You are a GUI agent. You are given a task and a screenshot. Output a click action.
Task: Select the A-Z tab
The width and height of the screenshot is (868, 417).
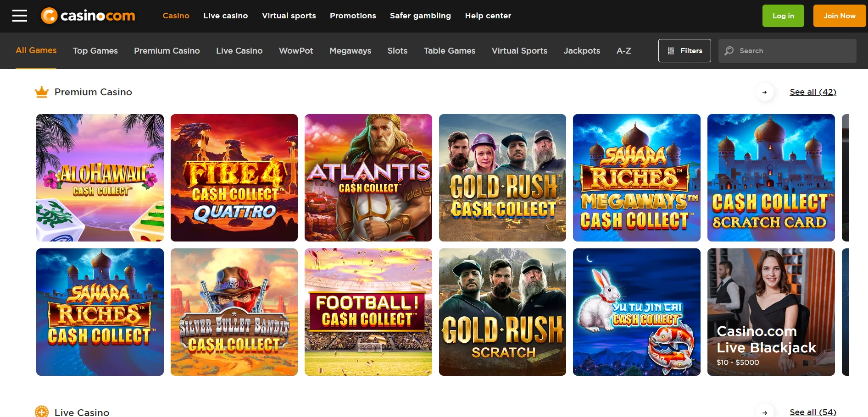click(624, 51)
